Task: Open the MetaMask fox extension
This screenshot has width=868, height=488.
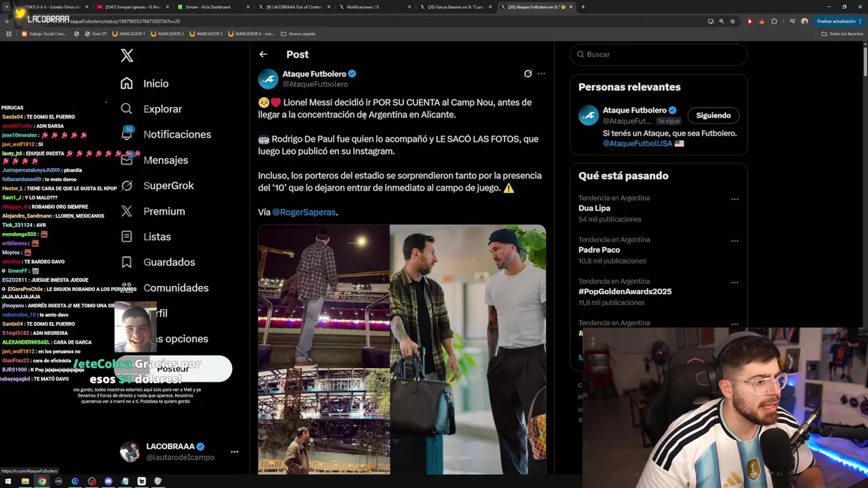Action: tap(762, 22)
